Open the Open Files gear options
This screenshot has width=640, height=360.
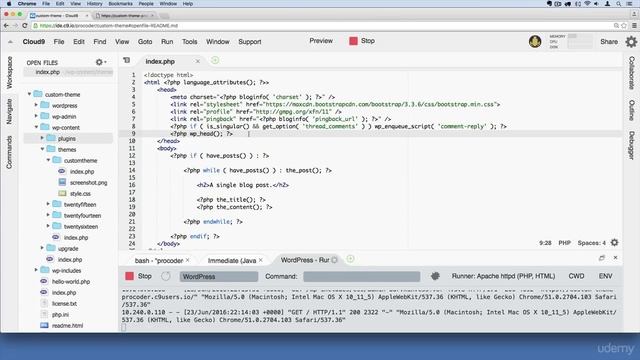tap(100, 62)
